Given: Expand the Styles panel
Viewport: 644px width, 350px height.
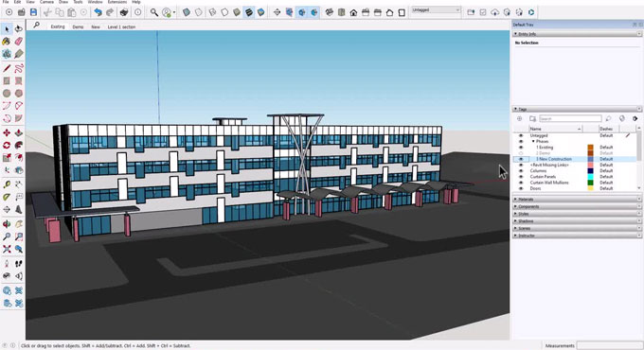Looking at the screenshot, I should tap(577, 214).
